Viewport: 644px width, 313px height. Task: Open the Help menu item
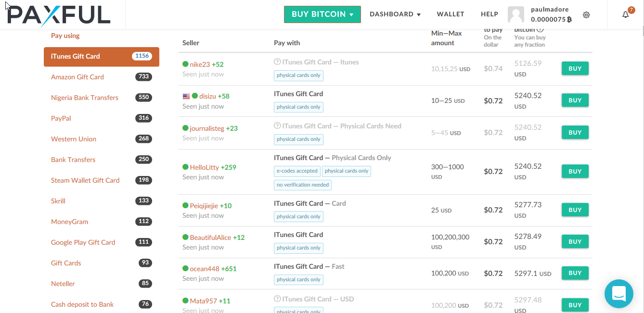[489, 14]
